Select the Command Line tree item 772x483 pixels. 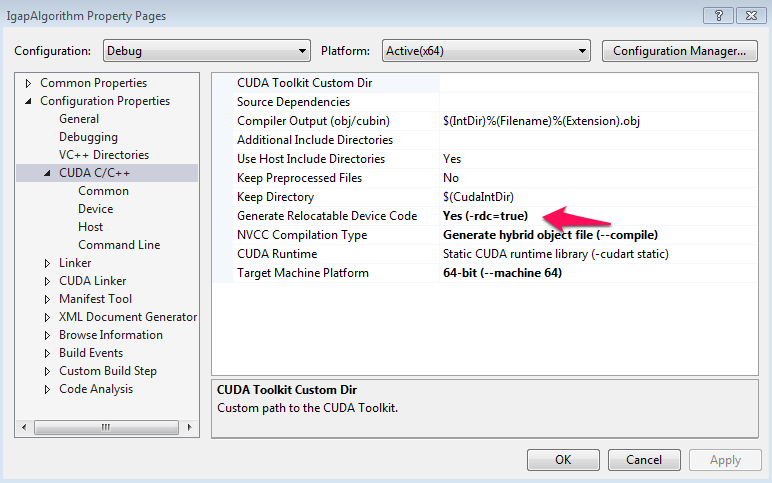coord(119,245)
